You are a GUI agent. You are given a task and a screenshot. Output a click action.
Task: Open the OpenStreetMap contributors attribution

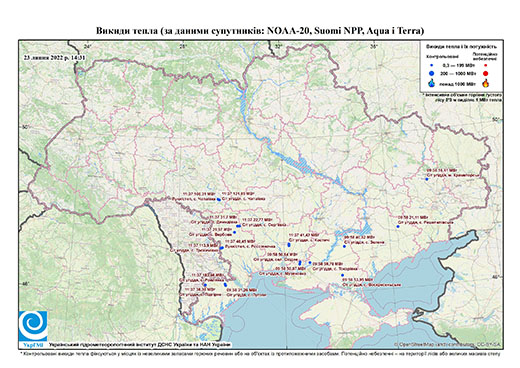448,344
